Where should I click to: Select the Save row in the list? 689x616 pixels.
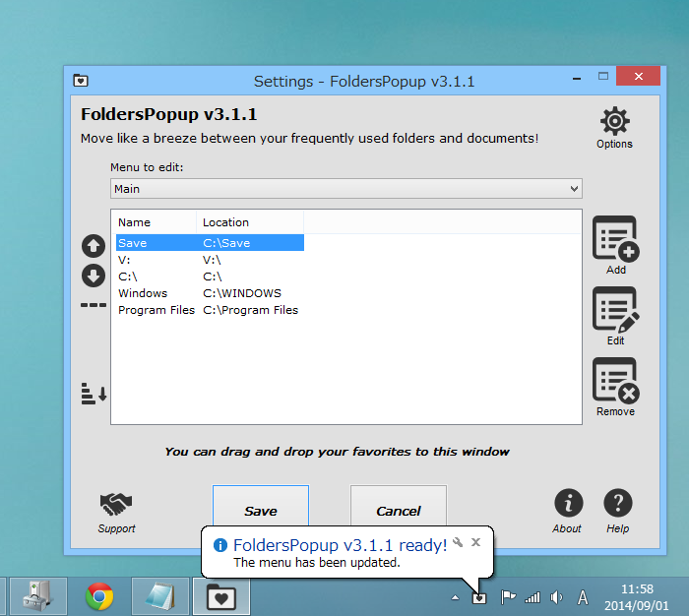(x=210, y=243)
